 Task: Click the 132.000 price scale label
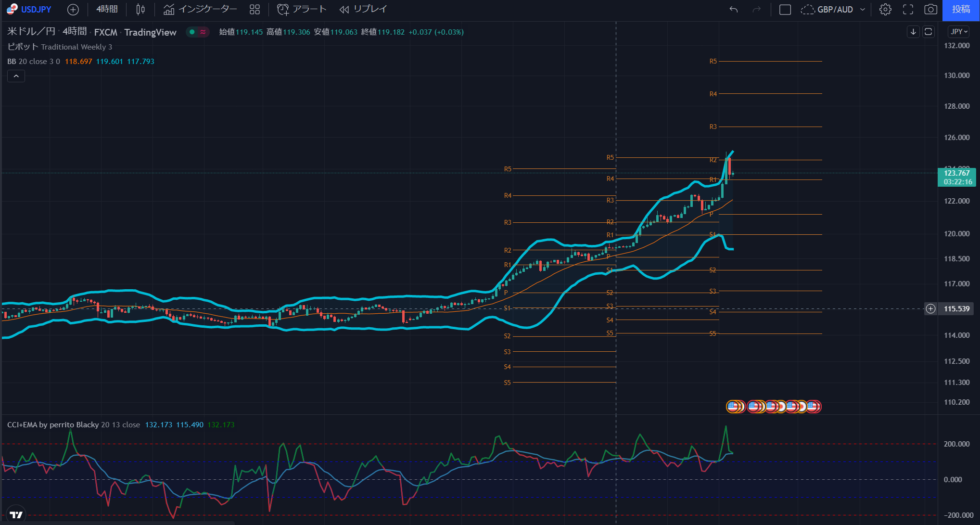957,46
